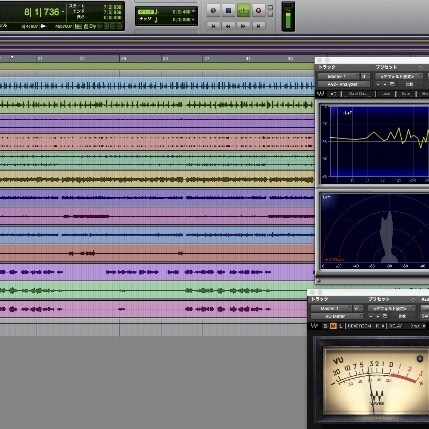The width and height of the screenshot is (429, 429).
Task: Click the Track label in analyzer window header
Action: click(326, 67)
